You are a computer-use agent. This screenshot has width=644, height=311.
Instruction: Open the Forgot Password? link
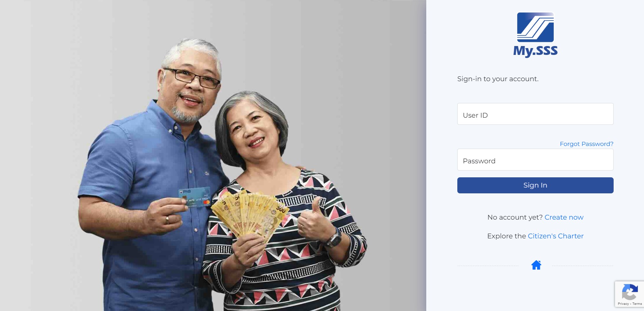click(x=586, y=144)
